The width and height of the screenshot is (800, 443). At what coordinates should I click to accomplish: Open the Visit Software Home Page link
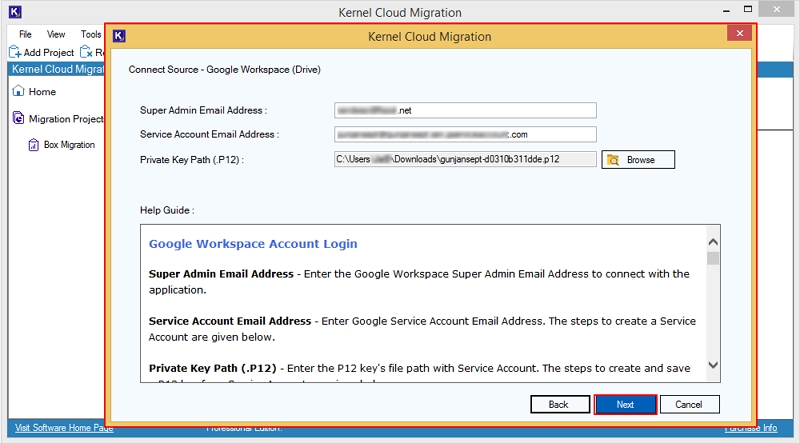click(x=64, y=428)
